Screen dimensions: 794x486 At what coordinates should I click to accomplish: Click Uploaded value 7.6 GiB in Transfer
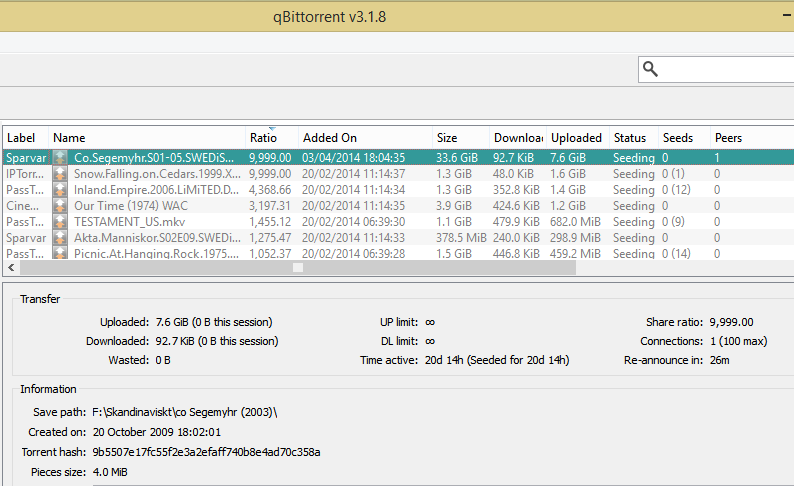tap(214, 322)
